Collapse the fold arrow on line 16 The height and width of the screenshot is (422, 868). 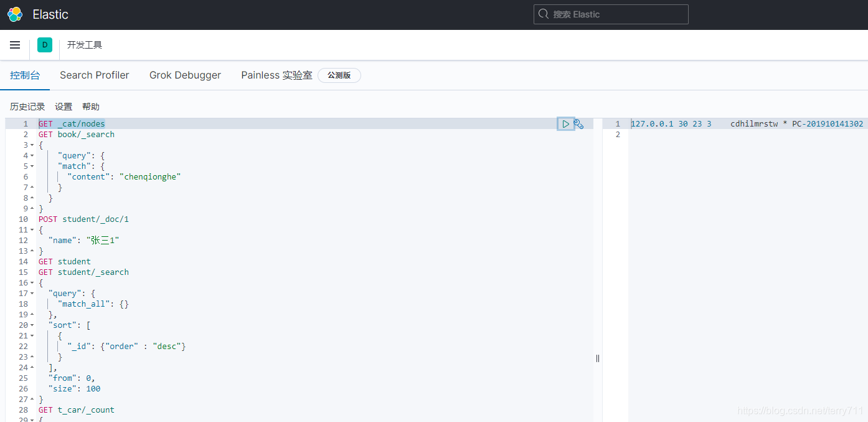click(32, 283)
